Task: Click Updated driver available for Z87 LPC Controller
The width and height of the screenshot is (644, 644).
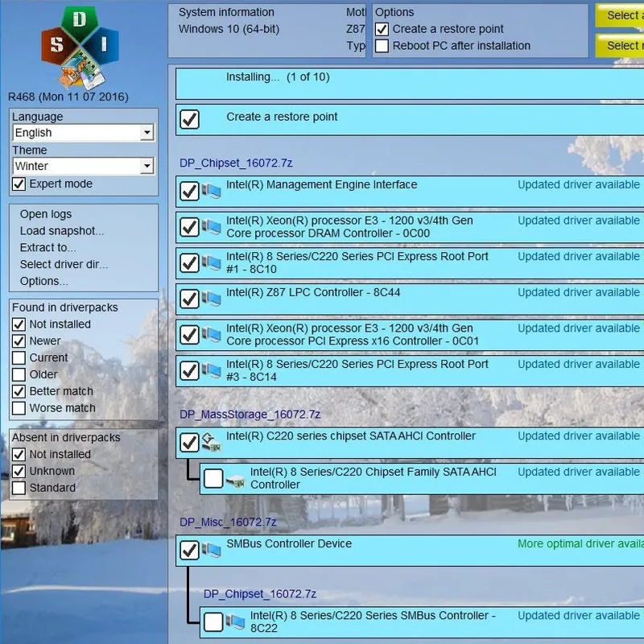Action: point(579,292)
